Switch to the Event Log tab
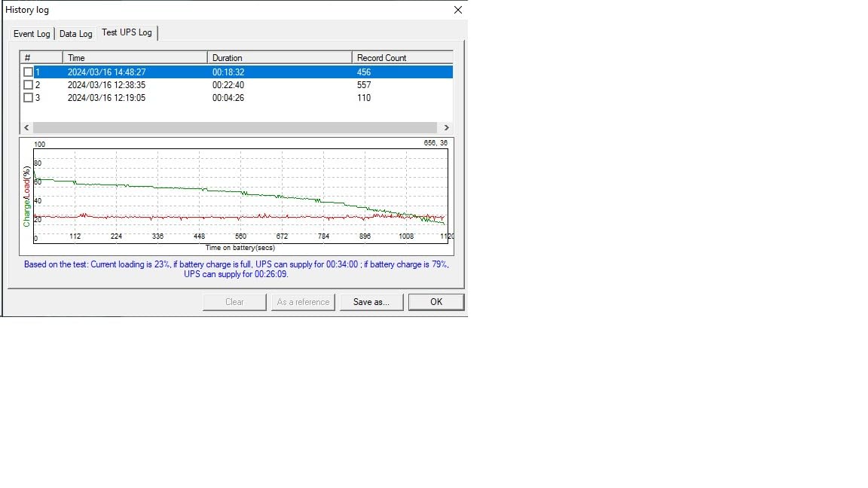The image size is (868, 488). click(x=32, y=34)
